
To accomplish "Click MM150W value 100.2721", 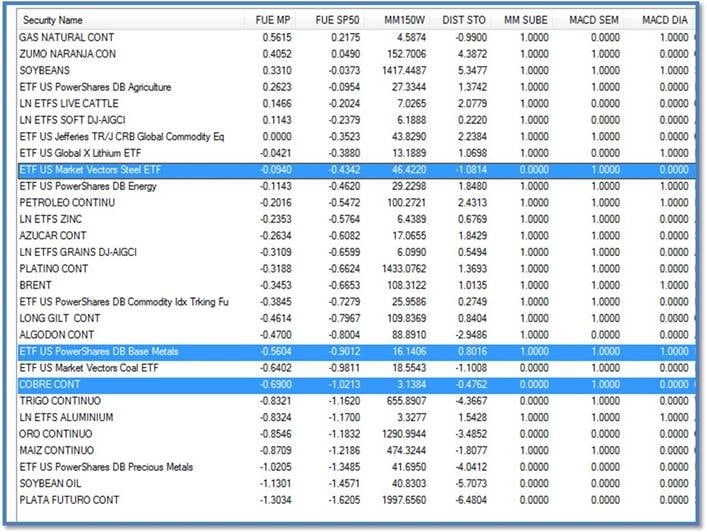I will 406,203.
